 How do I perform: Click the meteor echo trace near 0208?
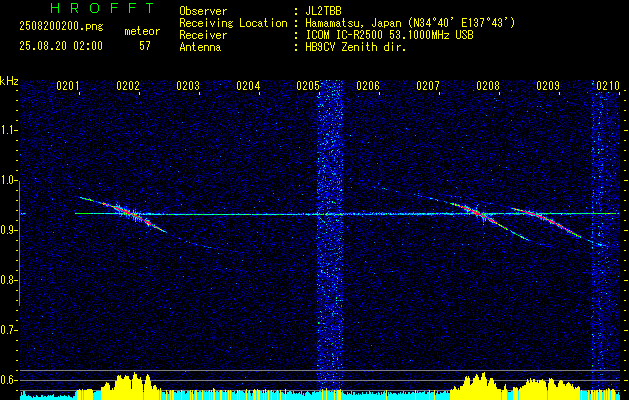click(x=479, y=213)
